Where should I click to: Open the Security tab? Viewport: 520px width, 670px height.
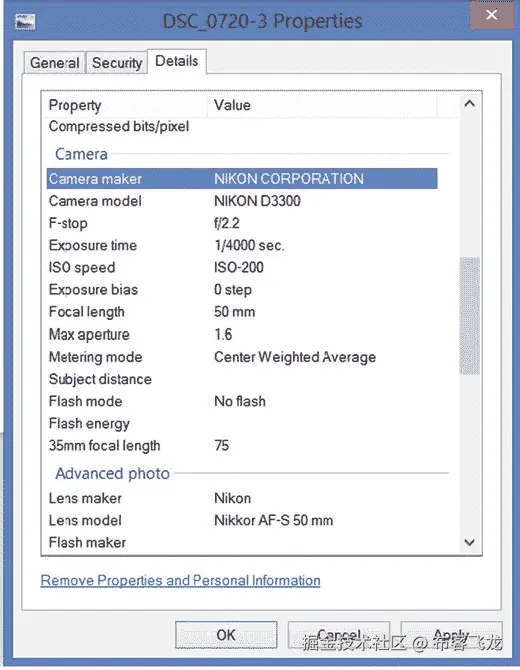tap(117, 63)
